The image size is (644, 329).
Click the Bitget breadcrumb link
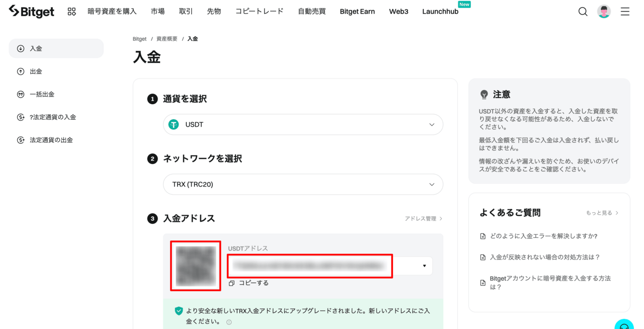click(139, 39)
